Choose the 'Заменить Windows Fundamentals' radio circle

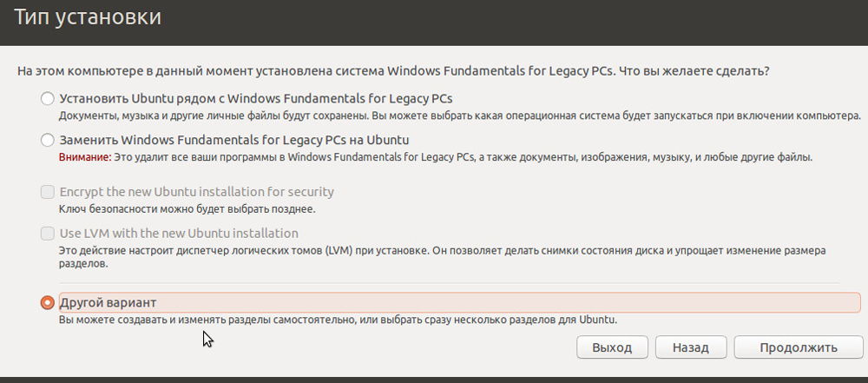[48, 140]
